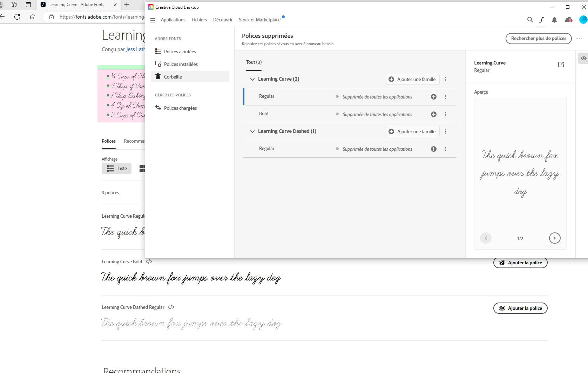Click Ajouter une famille for Learning Curve
The image size is (588, 373).
coord(413,79)
